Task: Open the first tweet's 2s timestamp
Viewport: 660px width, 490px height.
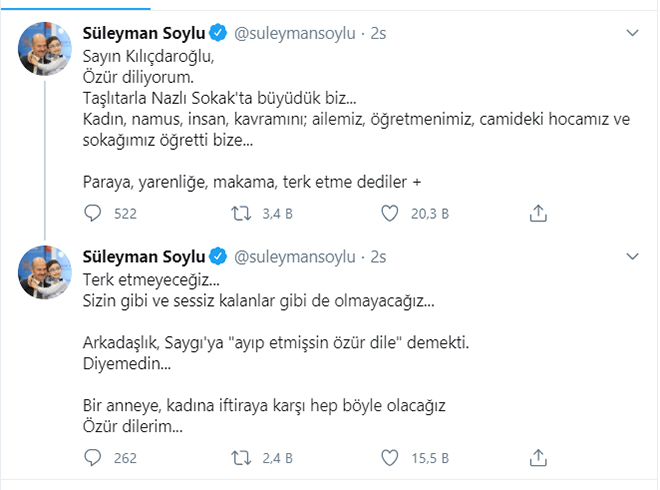Action: click(378, 33)
